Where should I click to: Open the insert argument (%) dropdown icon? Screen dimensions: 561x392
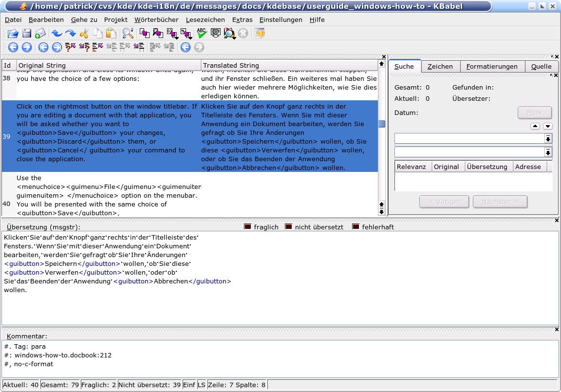click(186, 34)
